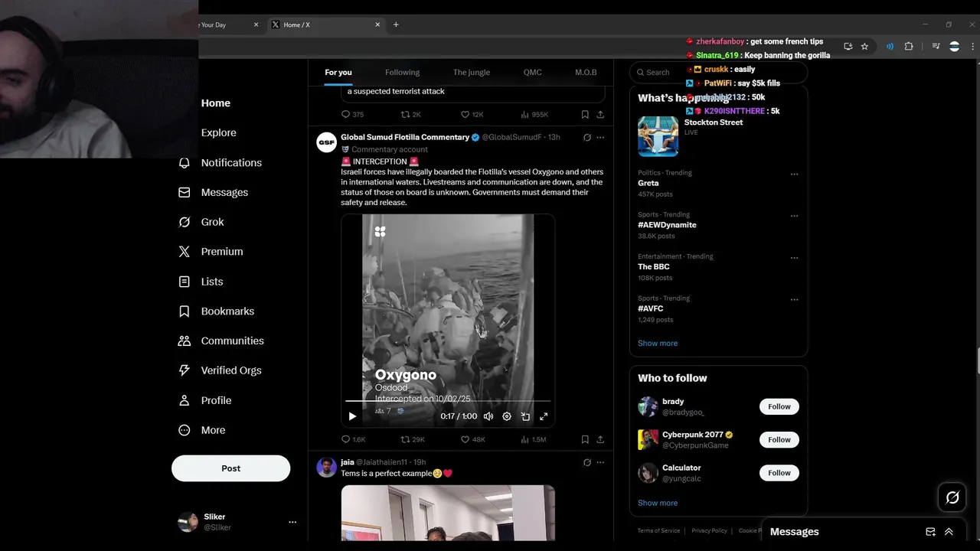The width and height of the screenshot is (980, 551).
Task: Open the Messages envelope icon in sidebar
Action: 184,192
